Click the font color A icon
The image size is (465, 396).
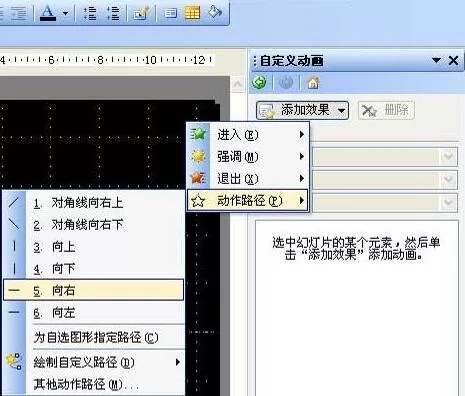48,13
